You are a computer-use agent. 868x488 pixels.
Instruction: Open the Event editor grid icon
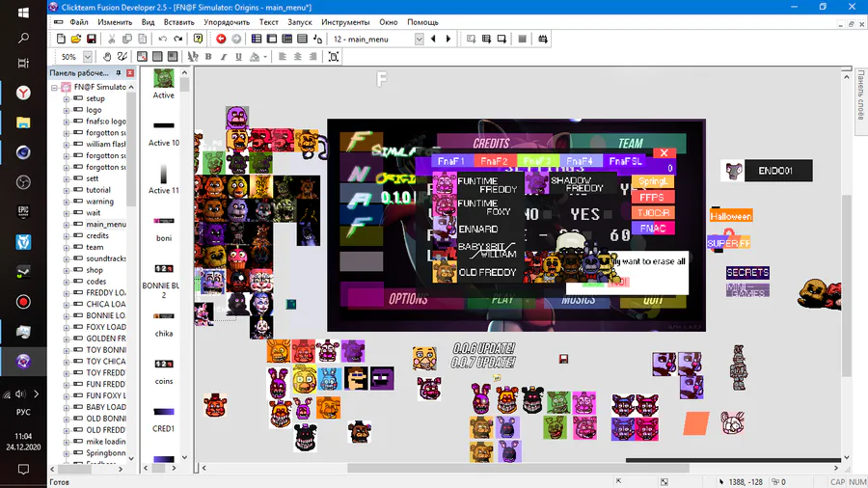(286, 39)
